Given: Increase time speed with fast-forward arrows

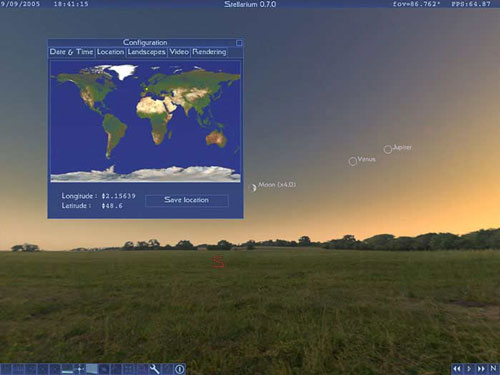Looking at the screenshot, I should [x=481, y=369].
